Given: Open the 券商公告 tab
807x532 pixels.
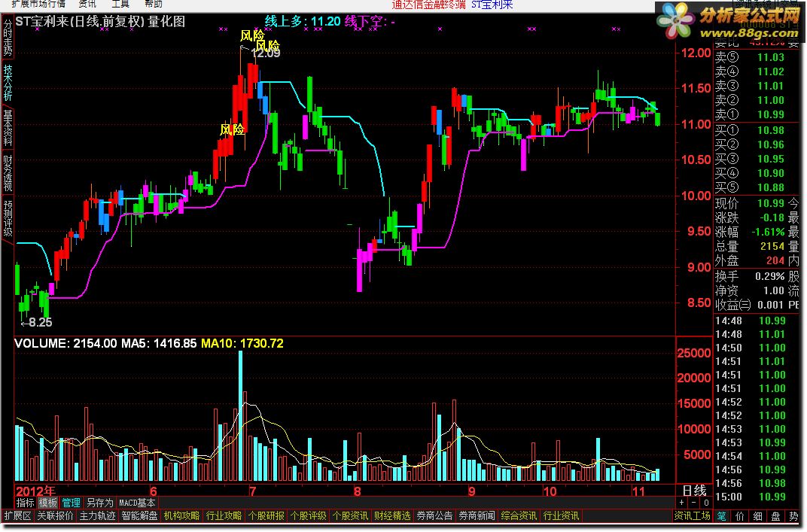Looking at the screenshot, I should click(x=434, y=515).
